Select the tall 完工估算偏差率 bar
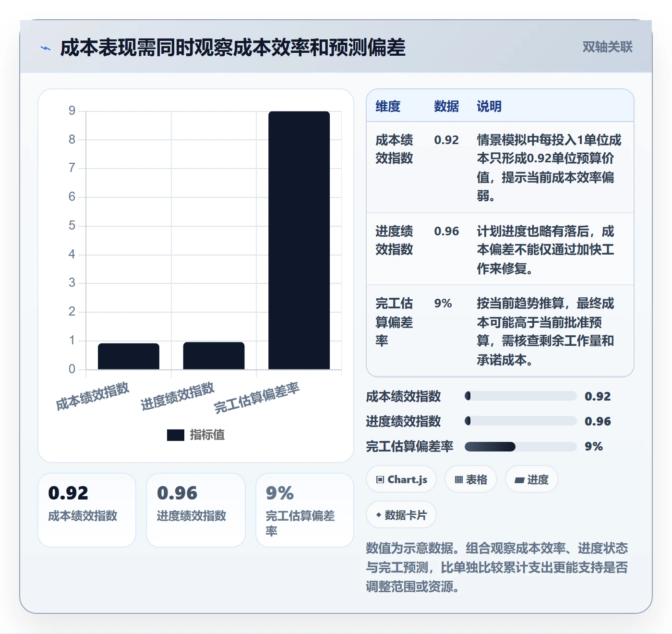This screenshot has width=672, height=634. point(299,240)
